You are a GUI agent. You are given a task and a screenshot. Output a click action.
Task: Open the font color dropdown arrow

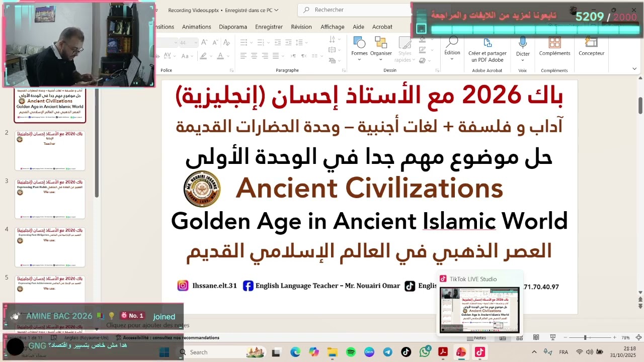(228, 55)
